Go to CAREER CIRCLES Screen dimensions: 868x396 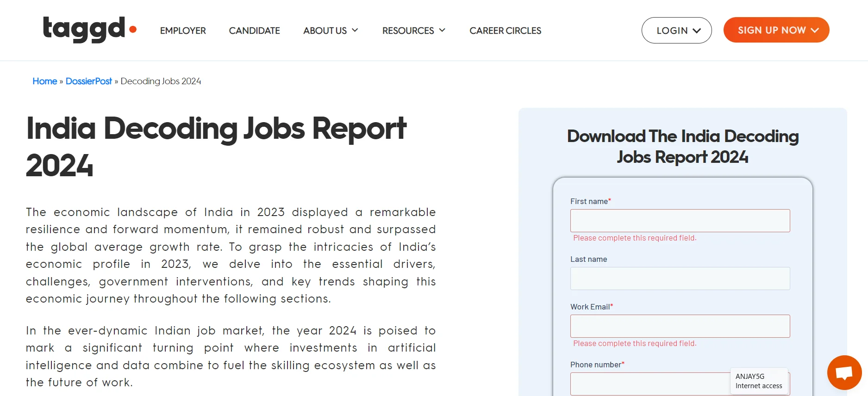point(505,31)
